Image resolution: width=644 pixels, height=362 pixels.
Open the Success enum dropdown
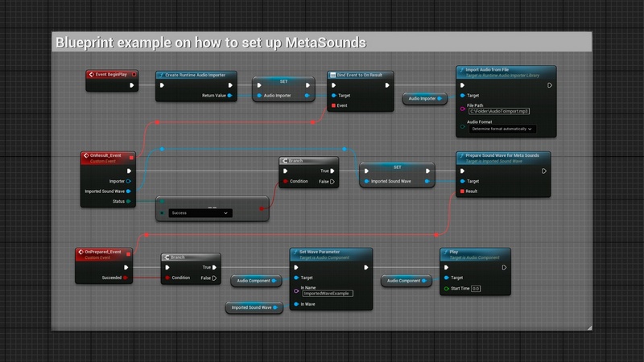coord(198,213)
